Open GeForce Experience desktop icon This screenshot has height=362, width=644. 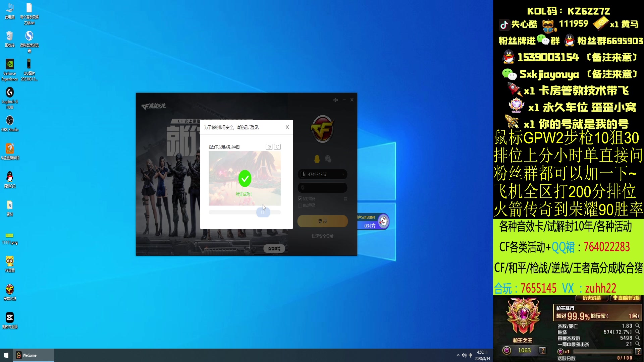pyautogui.click(x=10, y=70)
